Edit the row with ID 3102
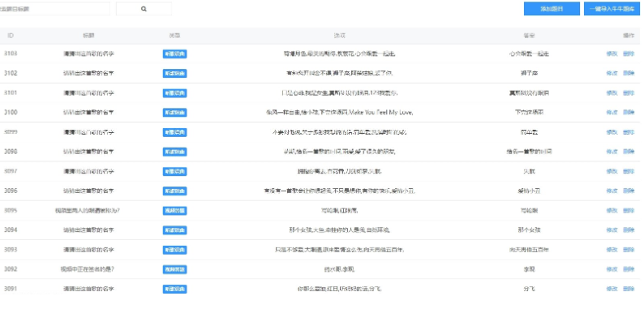644x309 pixels. [612, 73]
